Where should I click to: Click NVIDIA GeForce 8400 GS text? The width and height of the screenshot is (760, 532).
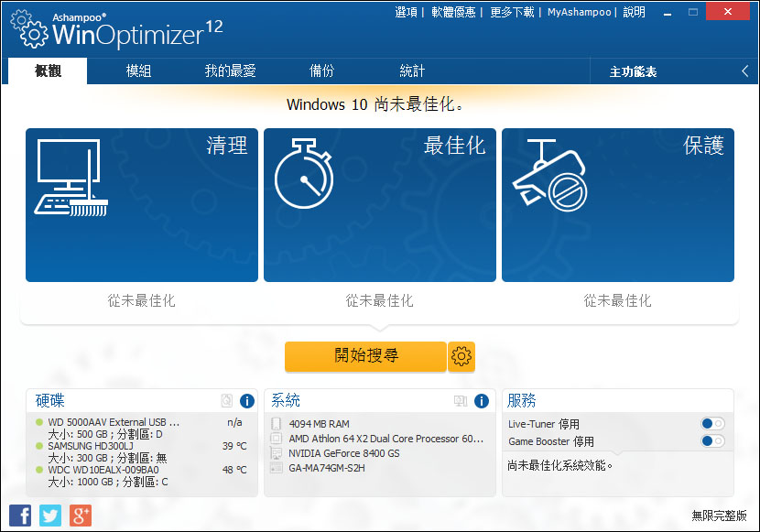pyautogui.click(x=344, y=453)
